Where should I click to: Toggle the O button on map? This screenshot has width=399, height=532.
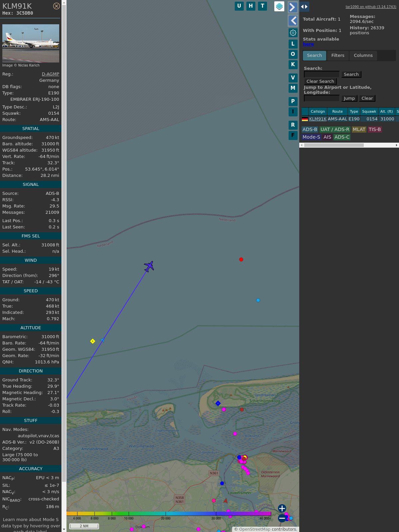coord(293,54)
